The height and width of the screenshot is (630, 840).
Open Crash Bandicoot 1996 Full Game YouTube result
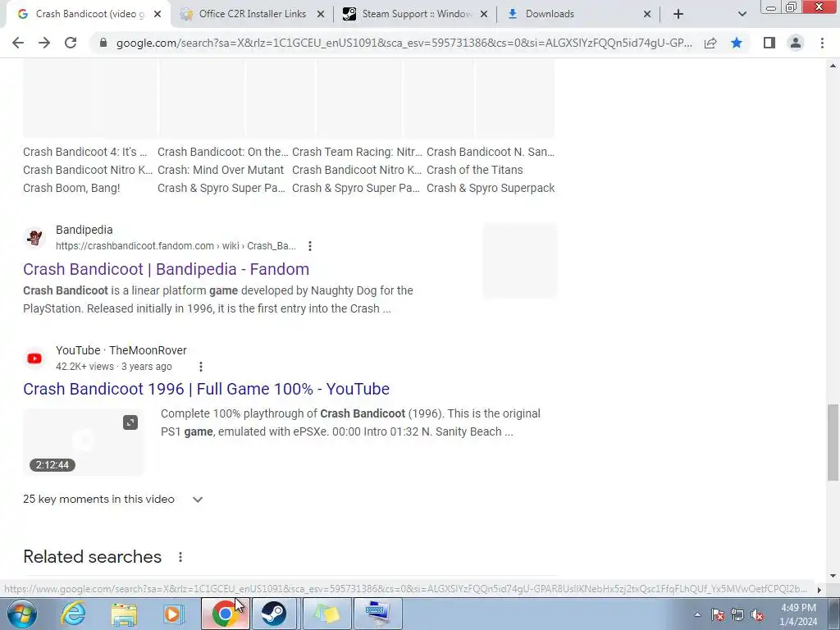(206, 389)
